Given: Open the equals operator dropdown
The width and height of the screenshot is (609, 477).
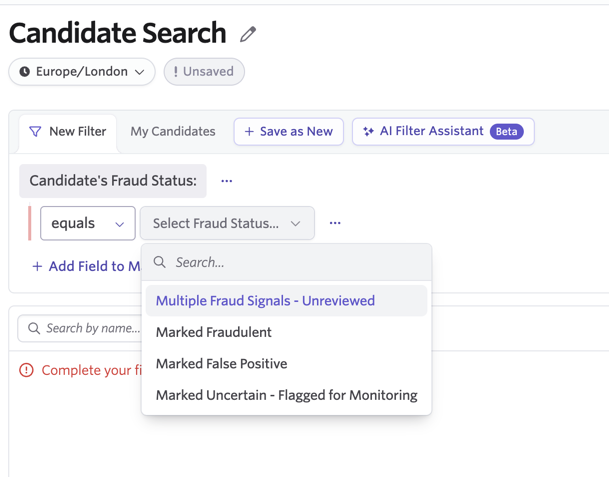Looking at the screenshot, I should [88, 223].
